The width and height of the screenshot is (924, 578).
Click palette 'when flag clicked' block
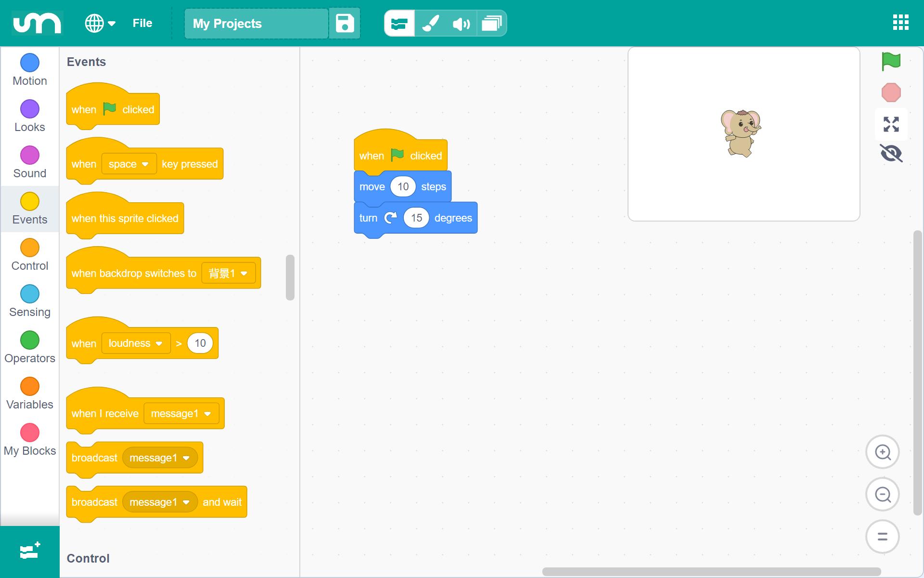[x=113, y=106]
